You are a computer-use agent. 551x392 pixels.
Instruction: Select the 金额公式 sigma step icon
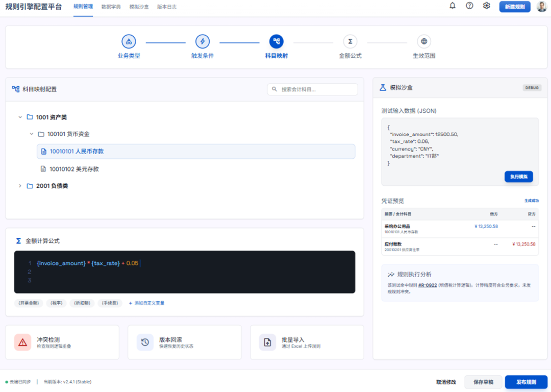350,41
